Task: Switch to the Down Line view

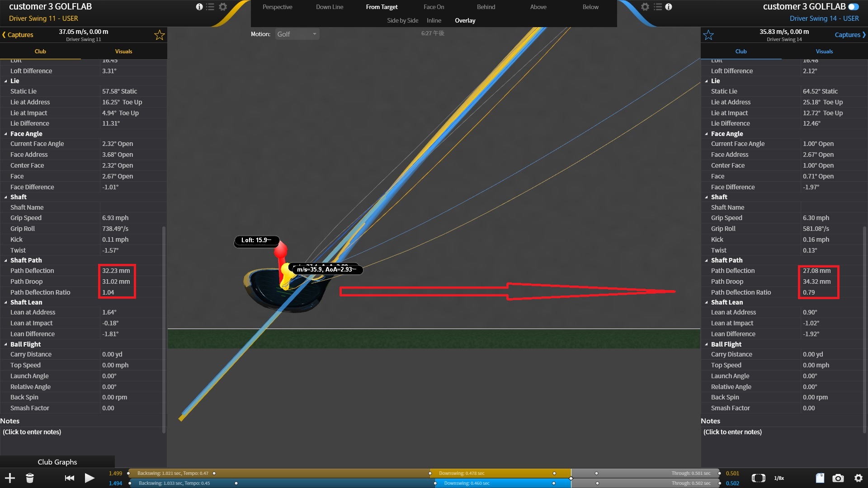Action: coord(329,7)
